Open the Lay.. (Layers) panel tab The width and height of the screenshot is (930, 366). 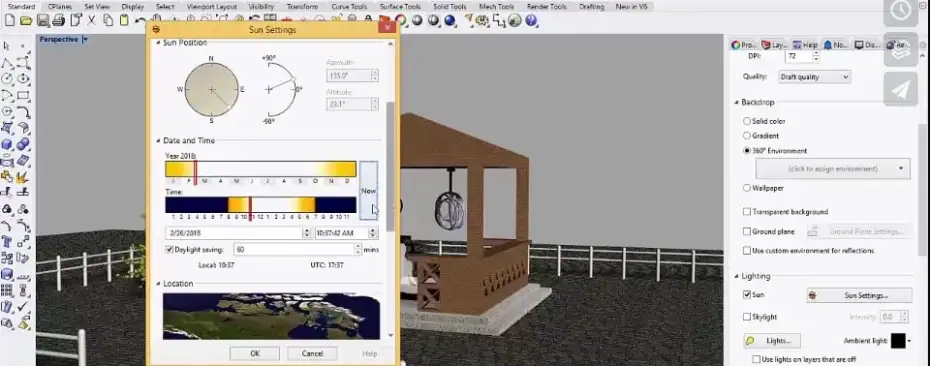775,44
